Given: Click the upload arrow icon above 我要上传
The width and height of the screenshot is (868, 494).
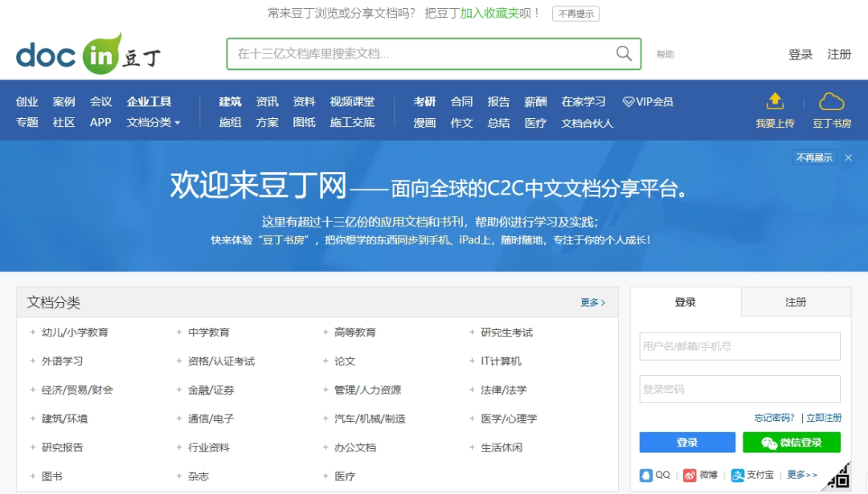Looking at the screenshot, I should [x=775, y=101].
